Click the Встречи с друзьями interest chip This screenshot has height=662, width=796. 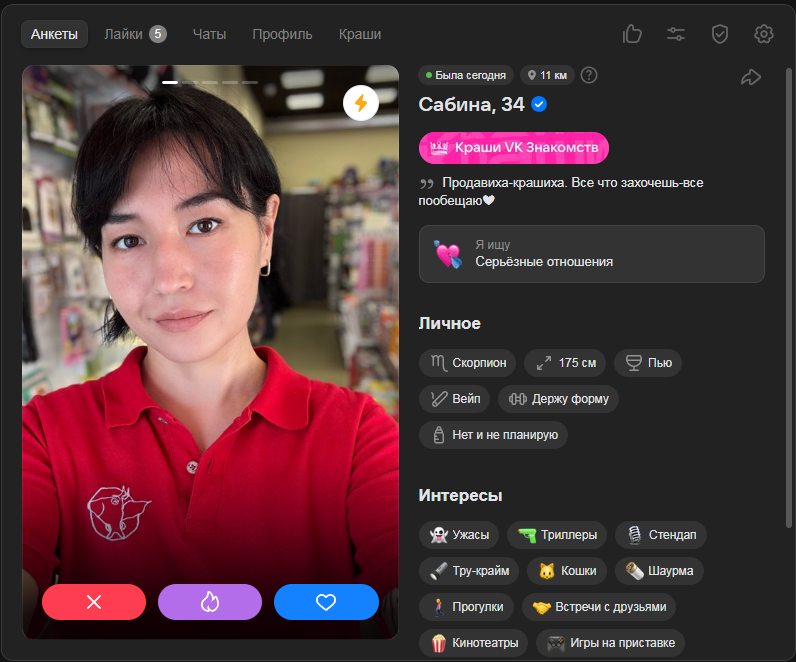pyautogui.click(x=599, y=607)
